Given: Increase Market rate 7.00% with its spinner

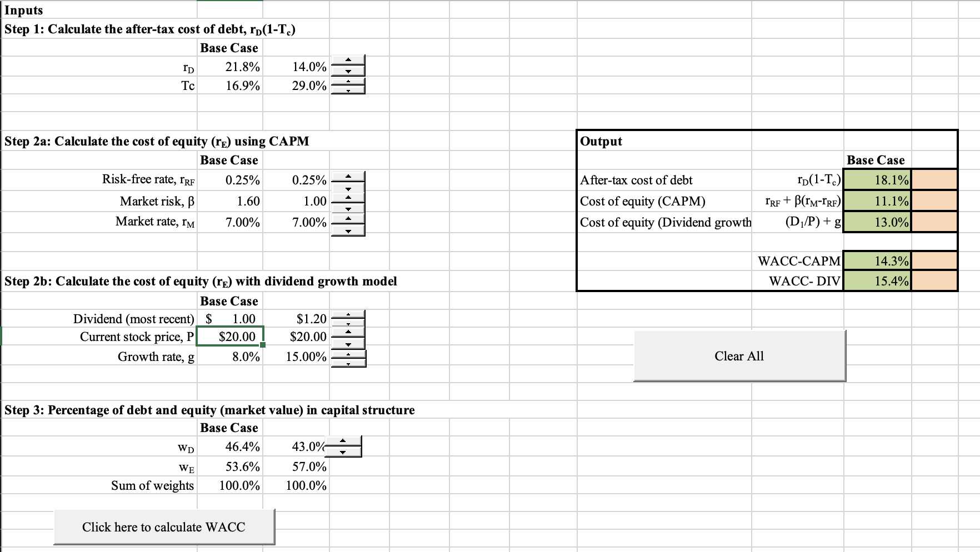Looking at the screenshot, I should (348, 218).
